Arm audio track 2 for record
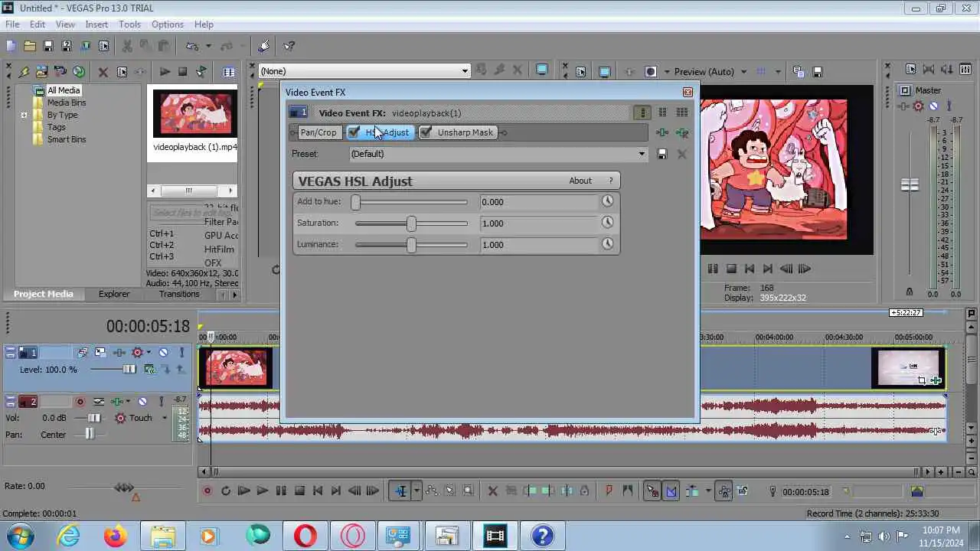Image resolution: width=980 pixels, height=551 pixels. click(x=80, y=401)
